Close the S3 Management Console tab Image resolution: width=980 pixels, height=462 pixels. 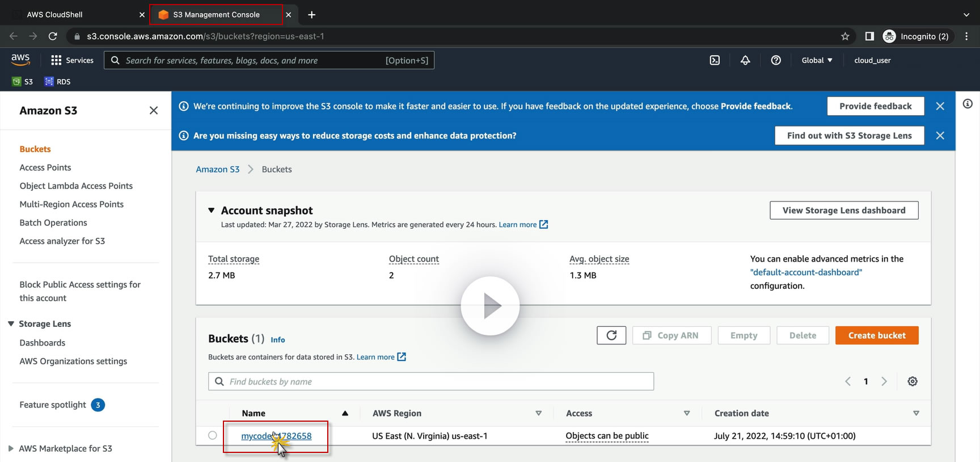(289, 15)
